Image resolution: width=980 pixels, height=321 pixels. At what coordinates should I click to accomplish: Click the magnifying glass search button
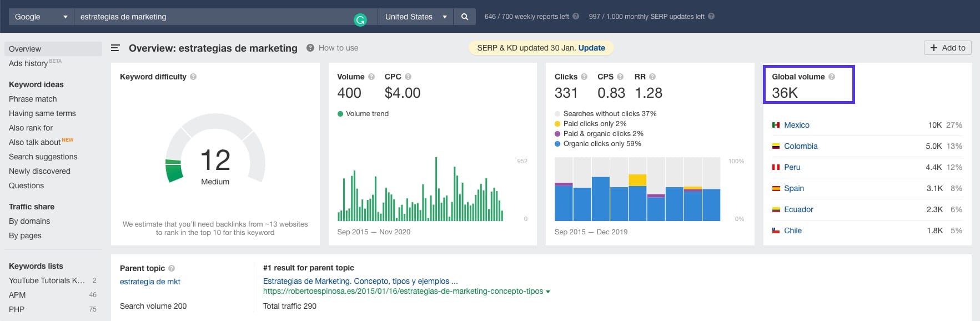click(x=464, y=17)
